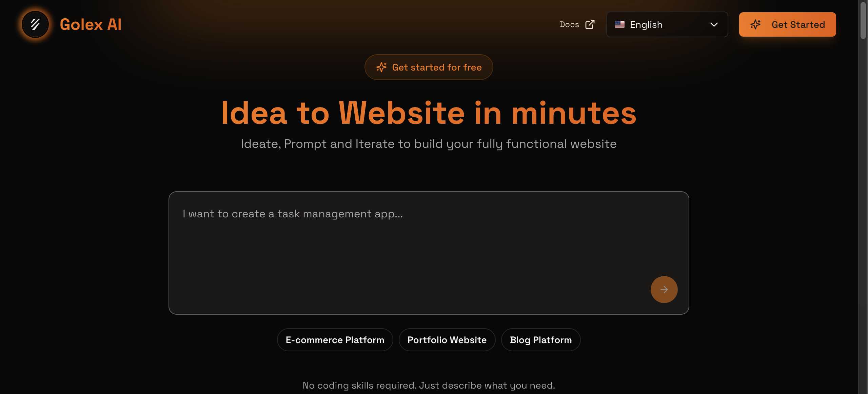Click the Idea to Website in minutes heading
The width and height of the screenshot is (868, 394).
[429, 113]
